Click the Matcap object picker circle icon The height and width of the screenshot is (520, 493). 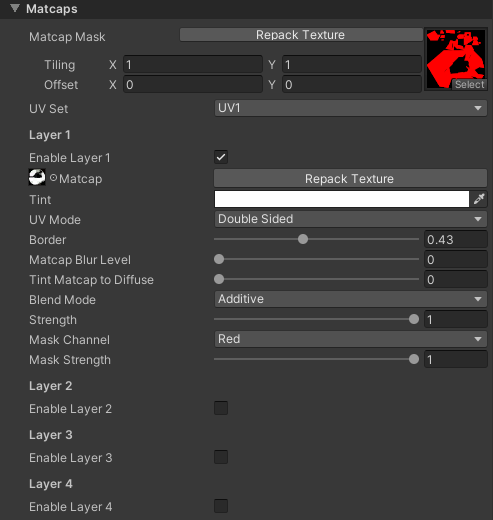[x=53, y=178]
